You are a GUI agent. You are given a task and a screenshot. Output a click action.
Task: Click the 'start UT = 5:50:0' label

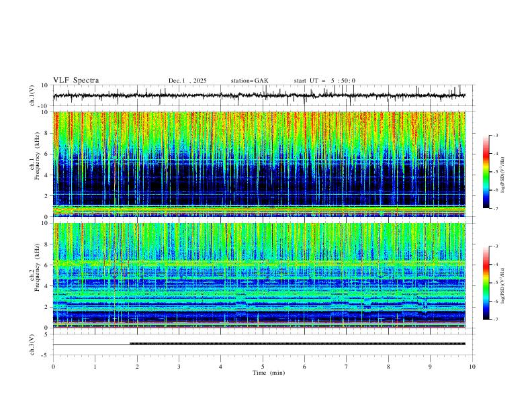coord(324,81)
